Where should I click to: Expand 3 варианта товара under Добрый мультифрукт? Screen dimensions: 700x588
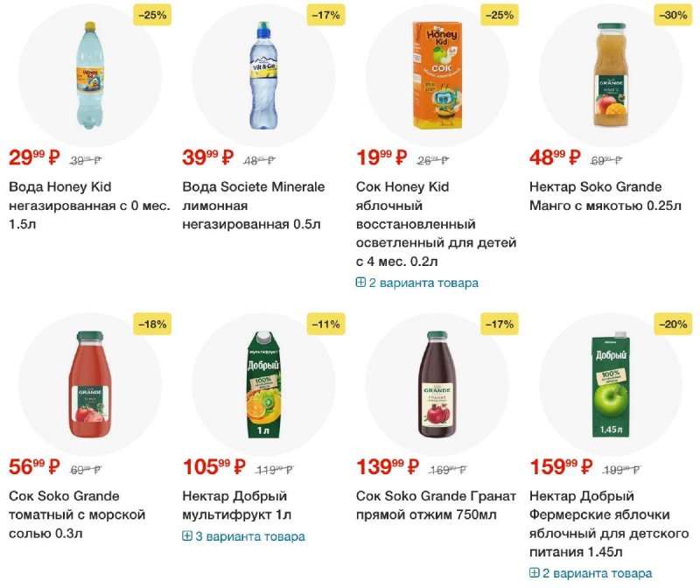244,536
